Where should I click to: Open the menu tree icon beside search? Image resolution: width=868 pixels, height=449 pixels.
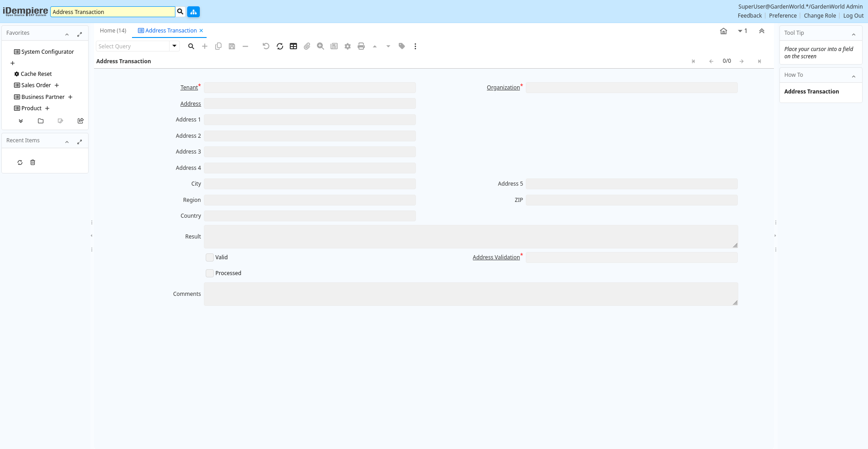tap(193, 12)
